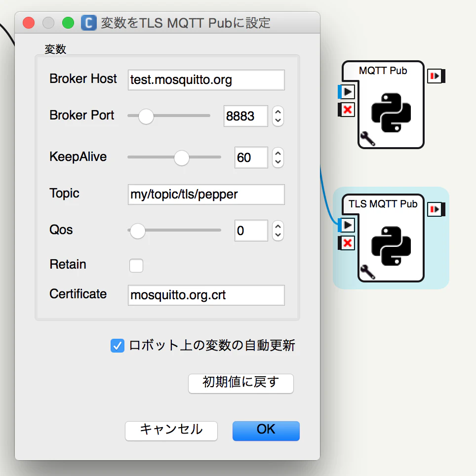This screenshot has height=476, width=476.
Task: Increment Broker Port with up arrow
Action: 278,112
